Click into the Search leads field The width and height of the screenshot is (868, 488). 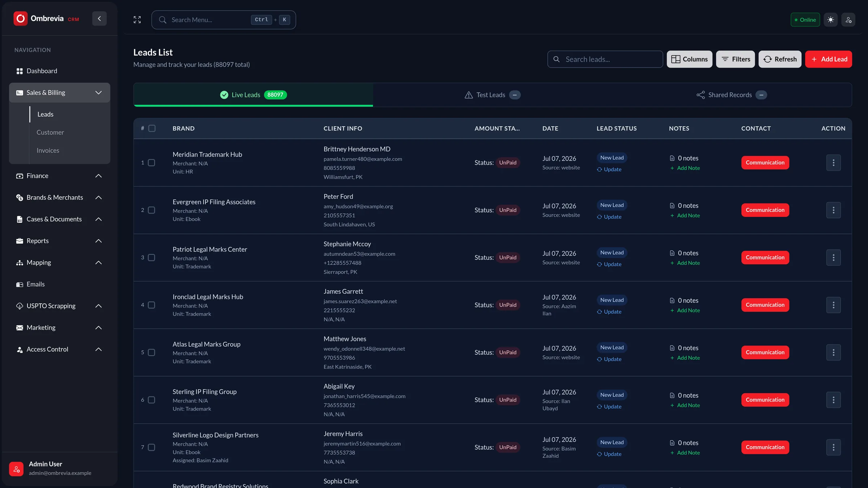point(605,59)
